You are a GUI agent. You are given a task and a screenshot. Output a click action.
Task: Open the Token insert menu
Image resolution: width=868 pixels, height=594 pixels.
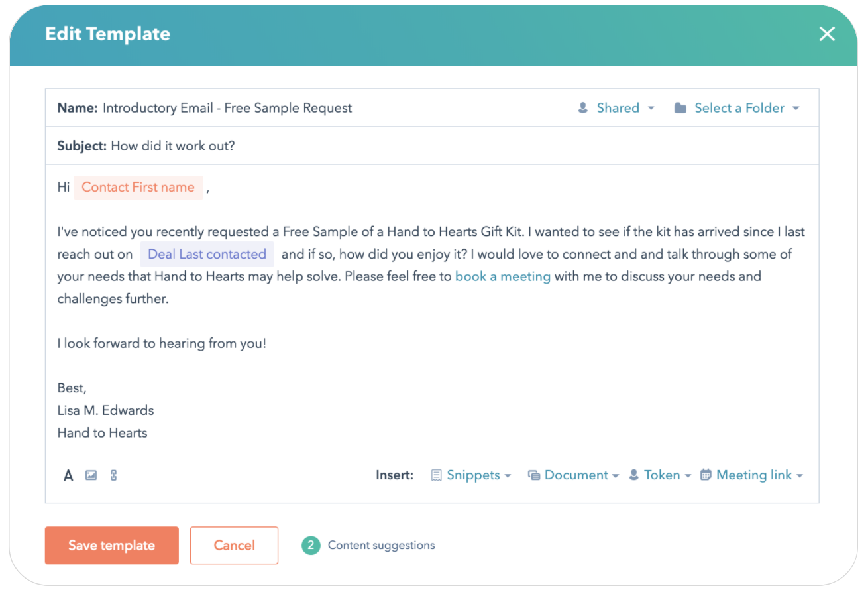[663, 475]
